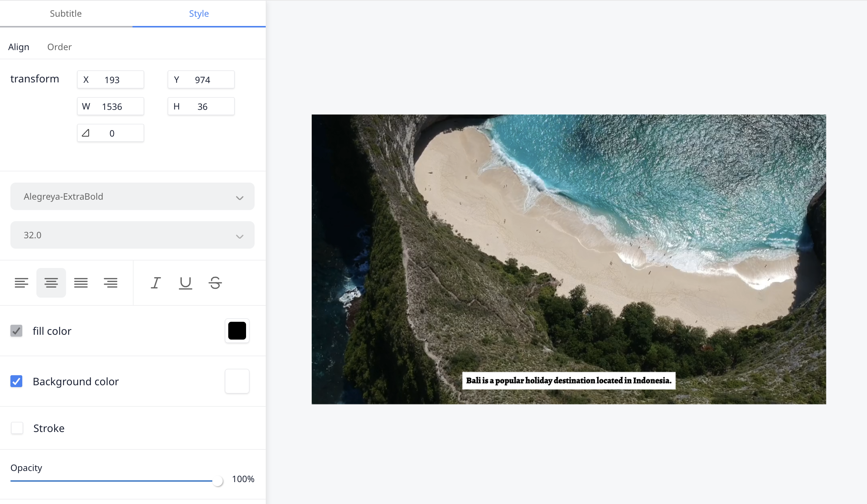Select left text alignment icon
The width and height of the screenshot is (867, 504).
[21, 283]
